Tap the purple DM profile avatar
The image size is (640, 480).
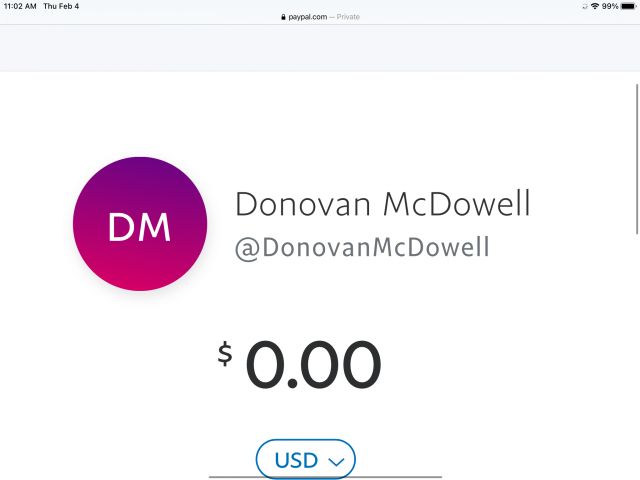pos(140,224)
